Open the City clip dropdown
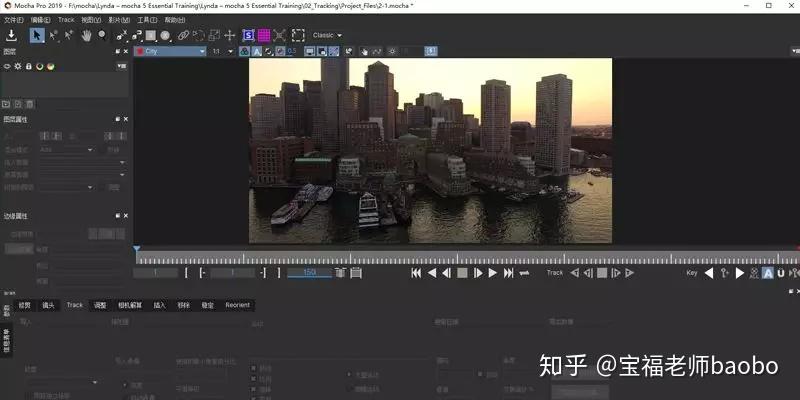Viewport: 800px width, 400px height. pyautogui.click(x=170, y=51)
